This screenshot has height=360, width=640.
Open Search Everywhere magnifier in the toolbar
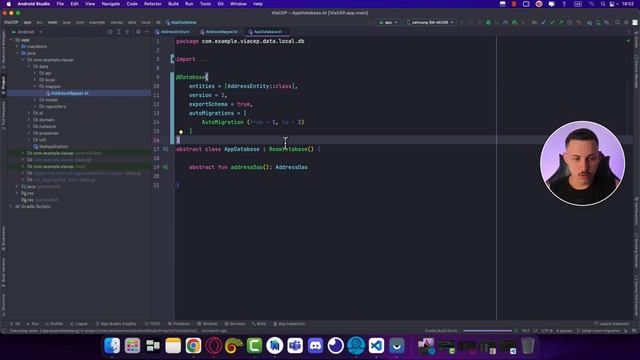618,22
